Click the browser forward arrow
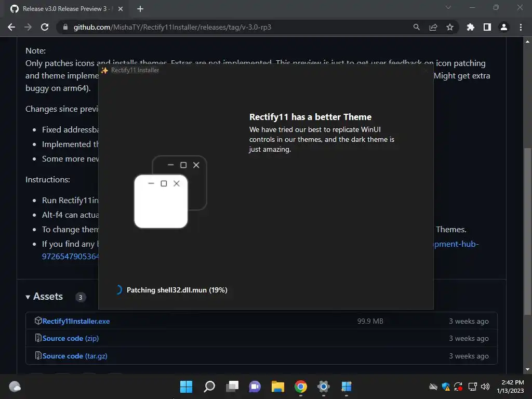532x399 pixels. coord(28,27)
